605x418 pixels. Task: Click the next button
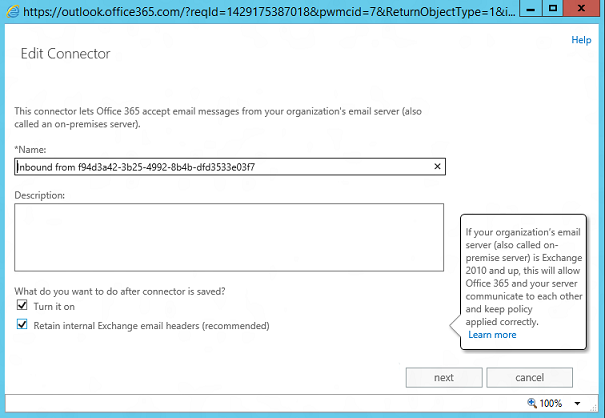pos(444,377)
